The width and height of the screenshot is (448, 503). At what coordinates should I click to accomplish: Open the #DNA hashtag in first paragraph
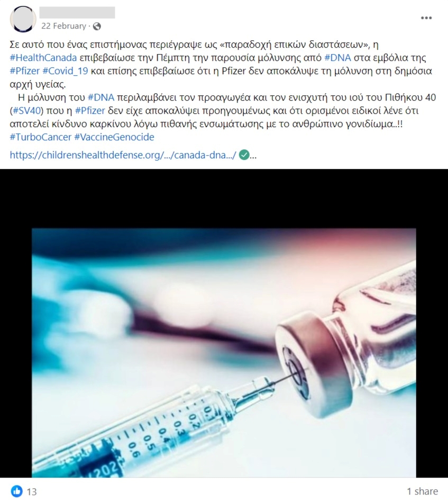click(337, 58)
